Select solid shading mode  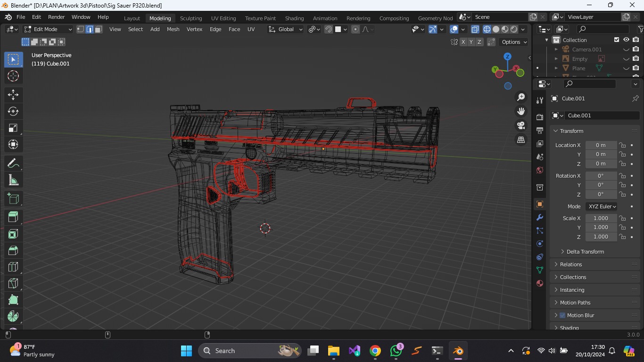(496, 29)
